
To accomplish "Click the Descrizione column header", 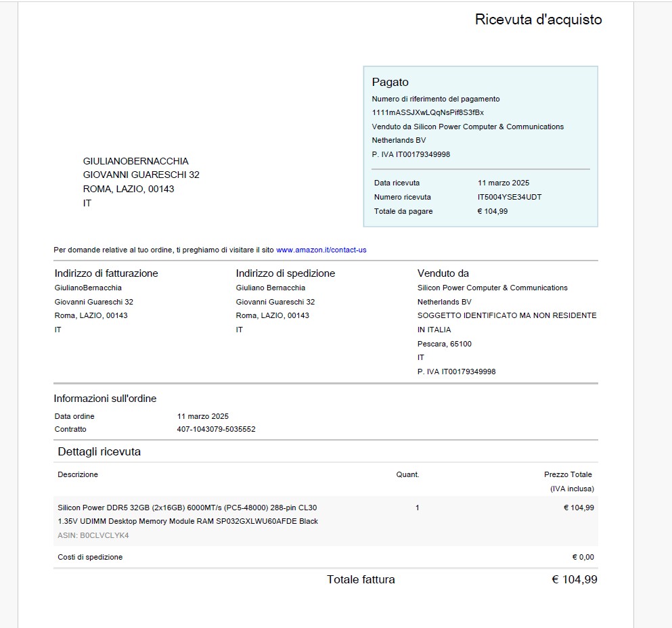I will pyautogui.click(x=78, y=474).
